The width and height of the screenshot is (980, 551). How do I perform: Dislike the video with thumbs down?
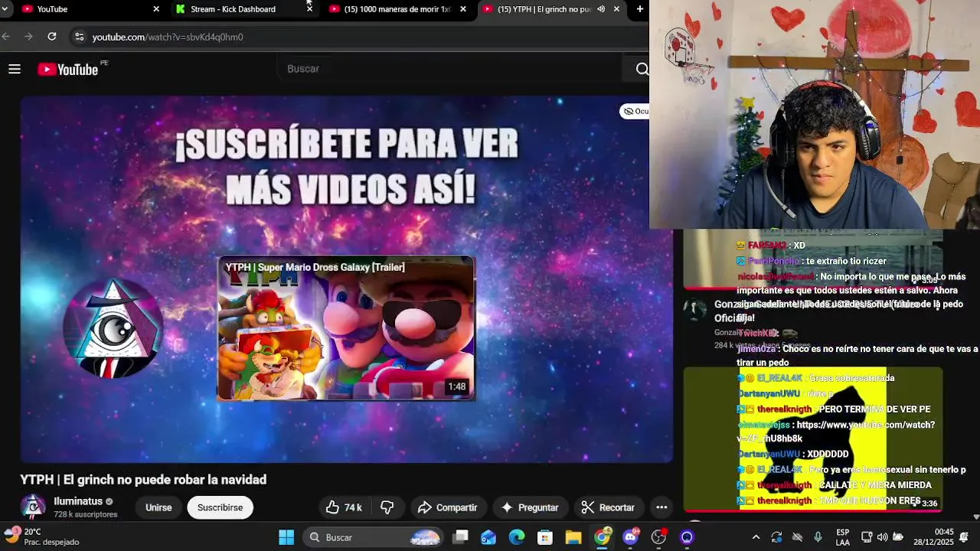tap(387, 507)
